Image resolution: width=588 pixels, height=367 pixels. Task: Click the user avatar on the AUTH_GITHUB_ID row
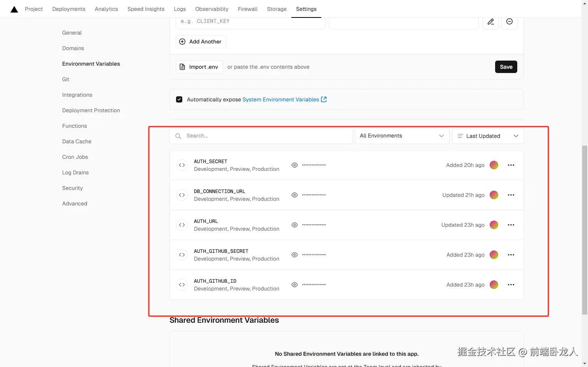494,285
